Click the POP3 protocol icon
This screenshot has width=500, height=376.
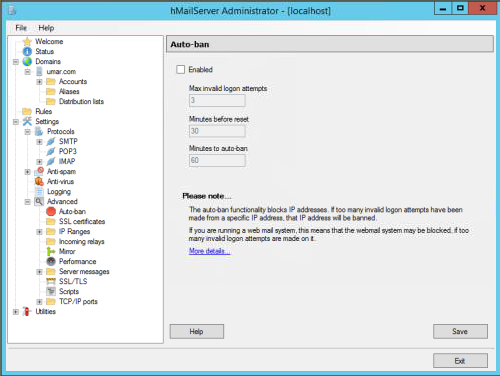[51, 152]
